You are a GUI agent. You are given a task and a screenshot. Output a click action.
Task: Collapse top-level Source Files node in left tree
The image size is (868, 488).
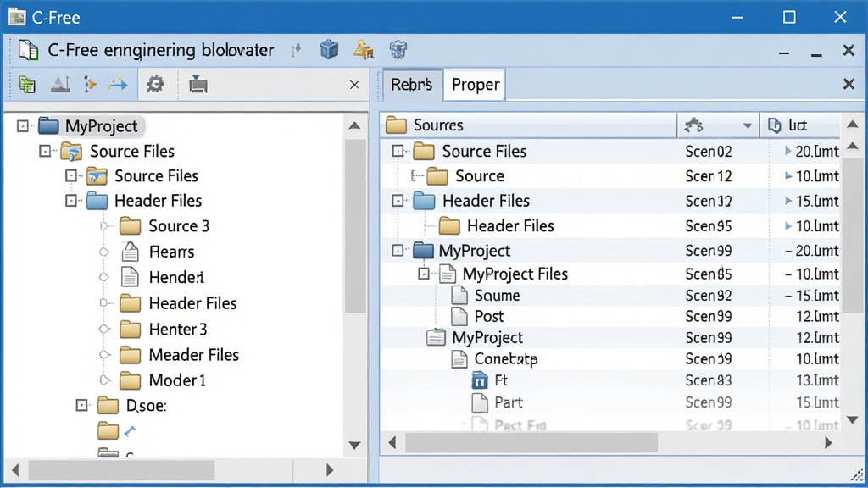point(46,151)
